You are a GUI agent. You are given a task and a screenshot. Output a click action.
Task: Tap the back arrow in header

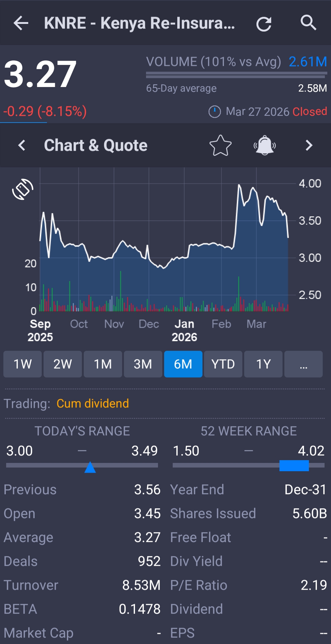click(x=21, y=23)
